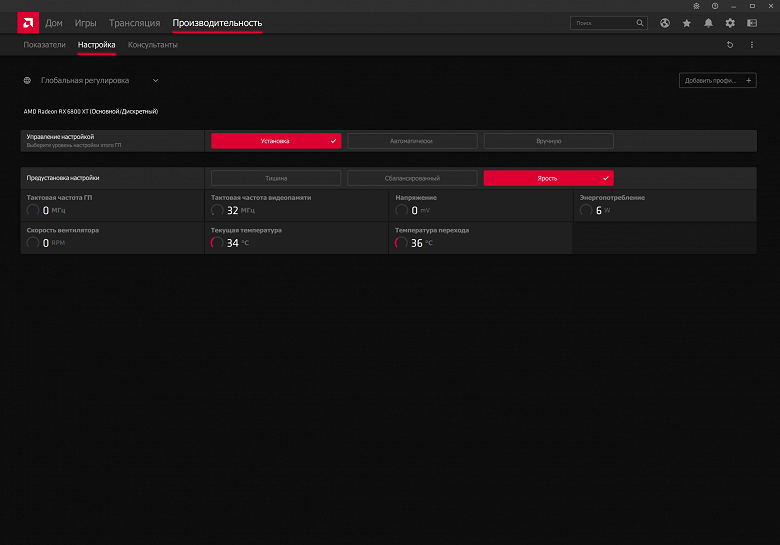Click the 36 °C junction temperature value
Viewport: 780px width, 545px height.
[x=422, y=243]
